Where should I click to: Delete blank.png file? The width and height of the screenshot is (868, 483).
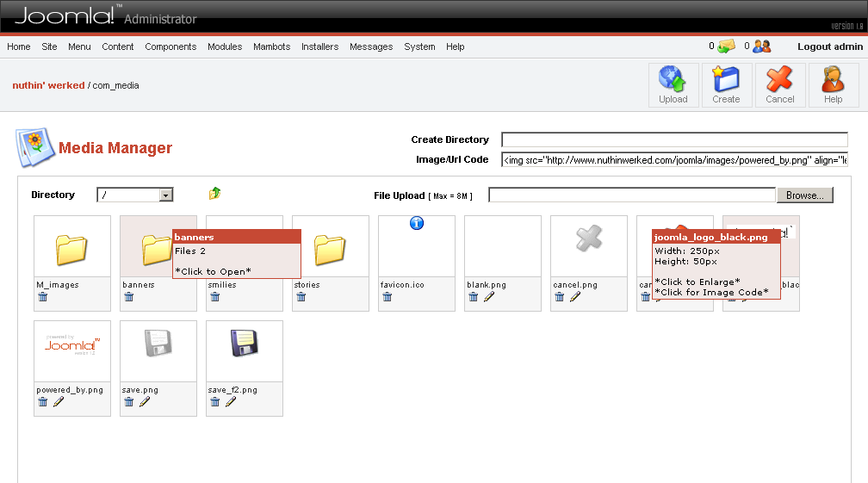(474, 297)
